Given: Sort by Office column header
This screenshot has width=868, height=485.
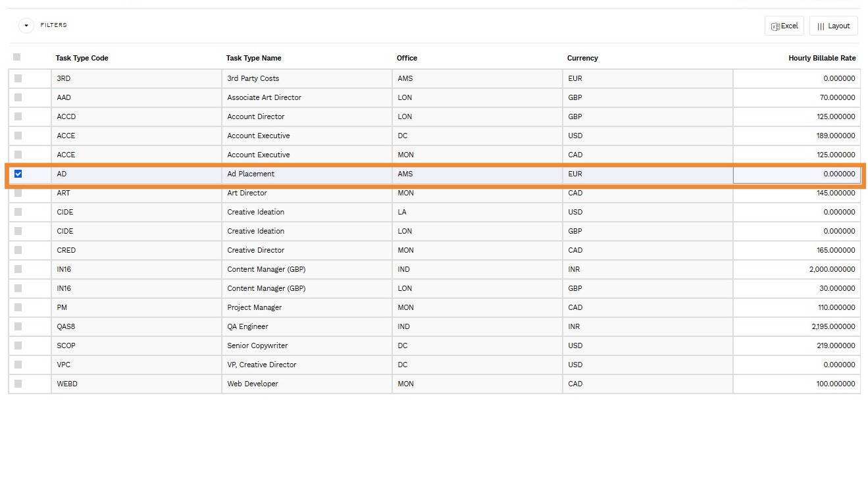Looking at the screenshot, I should [x=407, y=58].
